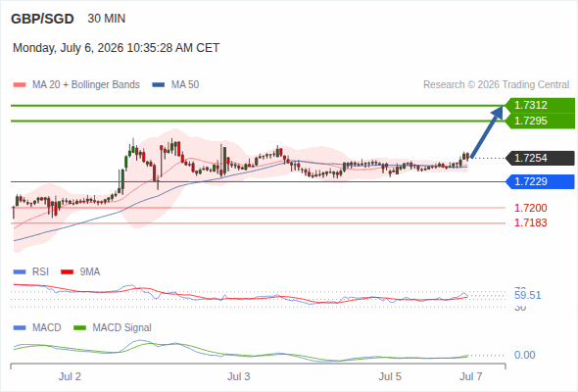The height and width of the screenshot is (392, 578).
Task: Click the red 1.7200 support level
Action: pos(530,208)
